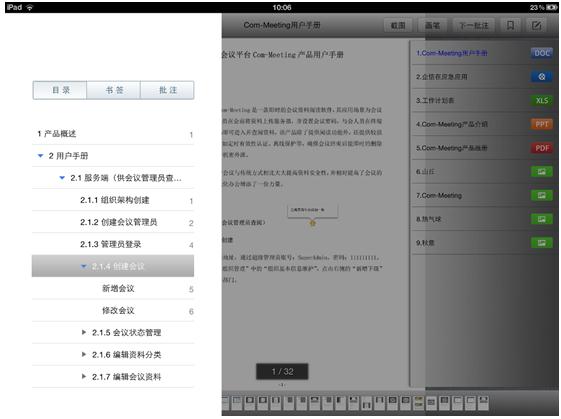Expand 2.1.6 编辑资料分类
Screen dimensions: 561x419
pos(83,354)
